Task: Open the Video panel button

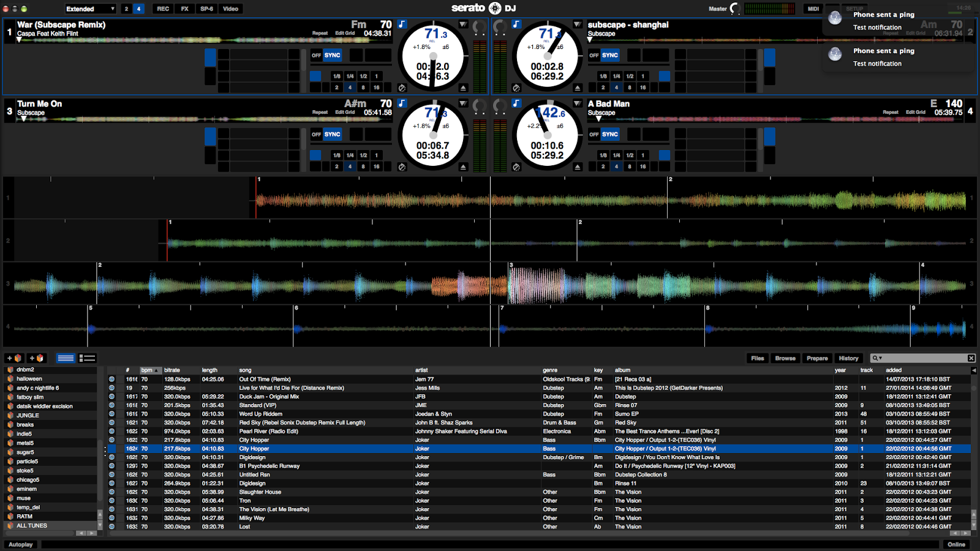Action: (230, 9)
